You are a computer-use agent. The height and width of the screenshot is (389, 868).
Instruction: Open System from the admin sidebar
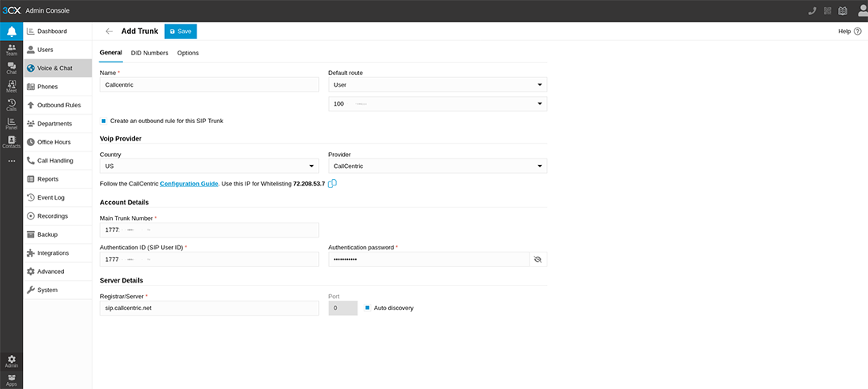58,290
